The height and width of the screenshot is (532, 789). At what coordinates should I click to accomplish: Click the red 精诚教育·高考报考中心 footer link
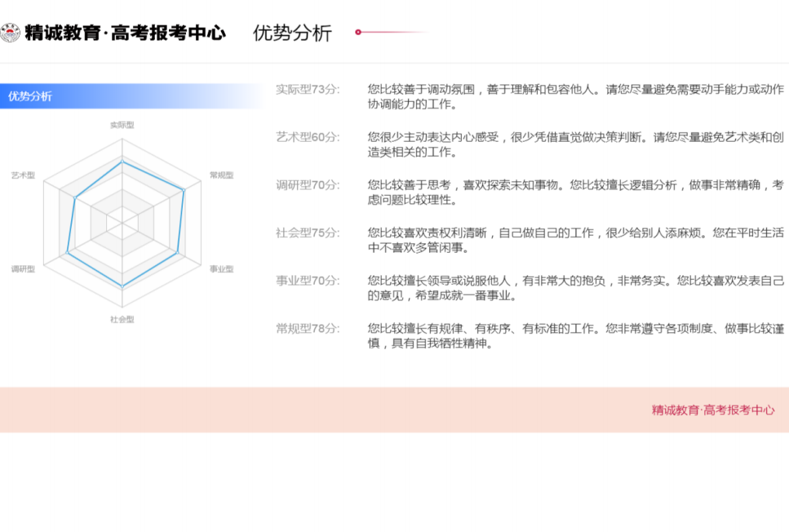(713, 410)
